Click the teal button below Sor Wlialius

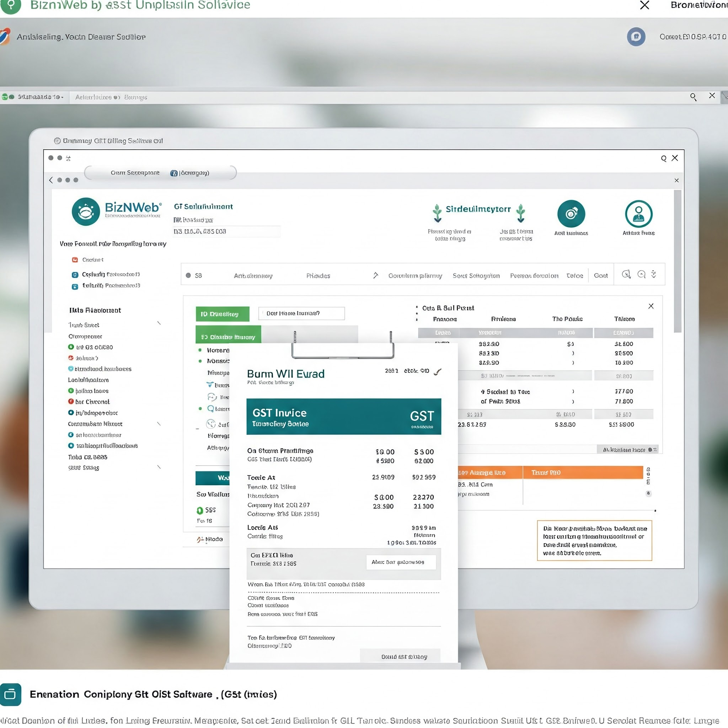212,478
